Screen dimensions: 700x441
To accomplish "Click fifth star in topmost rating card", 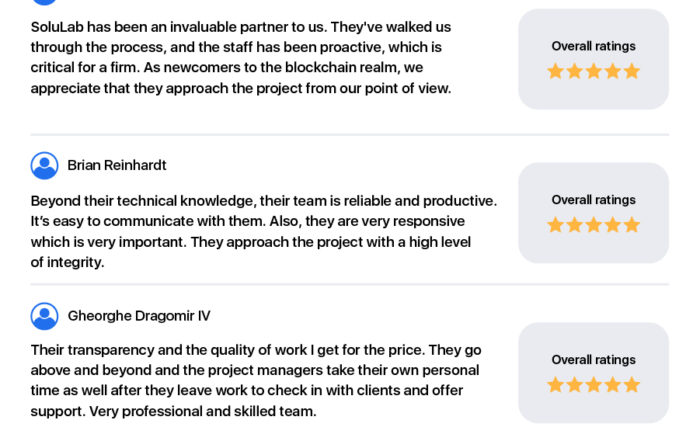I will 631,71.
